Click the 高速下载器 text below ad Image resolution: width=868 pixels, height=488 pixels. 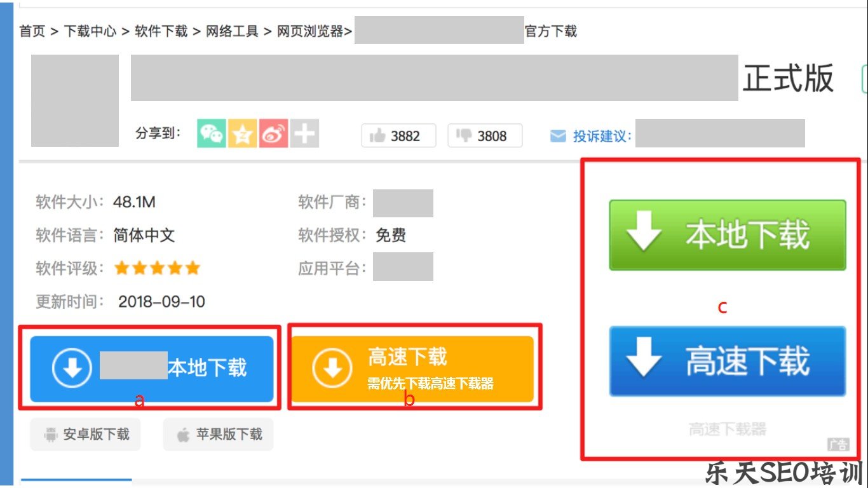point(727,430)
